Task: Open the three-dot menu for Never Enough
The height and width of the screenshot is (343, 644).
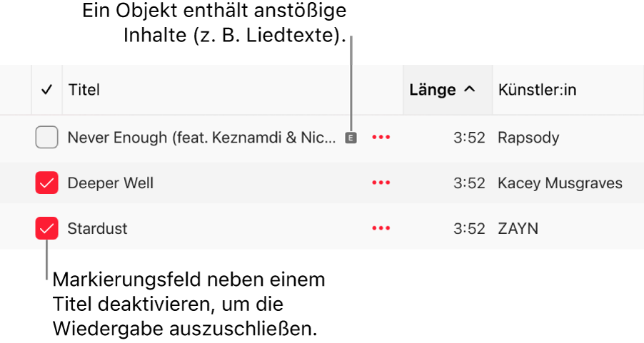Action: point(381,138)
